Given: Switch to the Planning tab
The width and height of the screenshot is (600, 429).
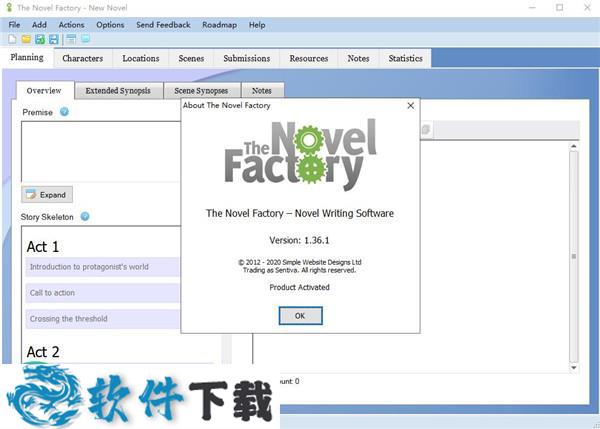Looking at the screenshot, I should pos(27,57).
